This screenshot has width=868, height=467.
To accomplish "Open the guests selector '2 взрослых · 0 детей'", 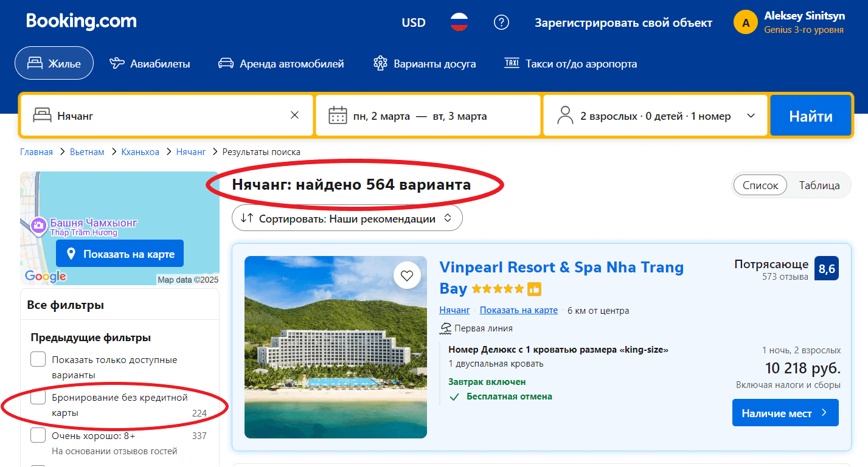I will (655, 115).
